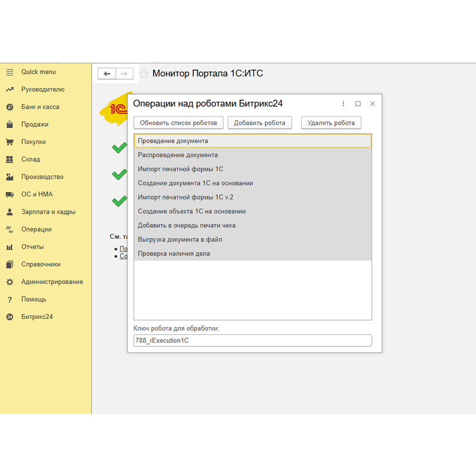Click the Склад grid icon
This screenshot has width=476, height=476.
pos(10,159)
